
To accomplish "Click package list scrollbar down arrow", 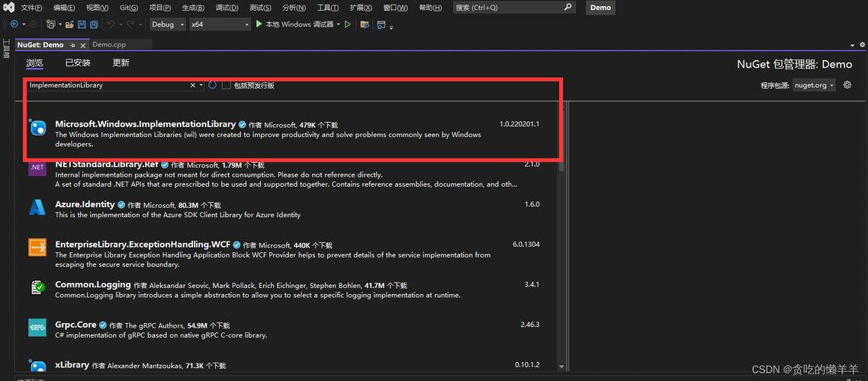I will 561,367.
